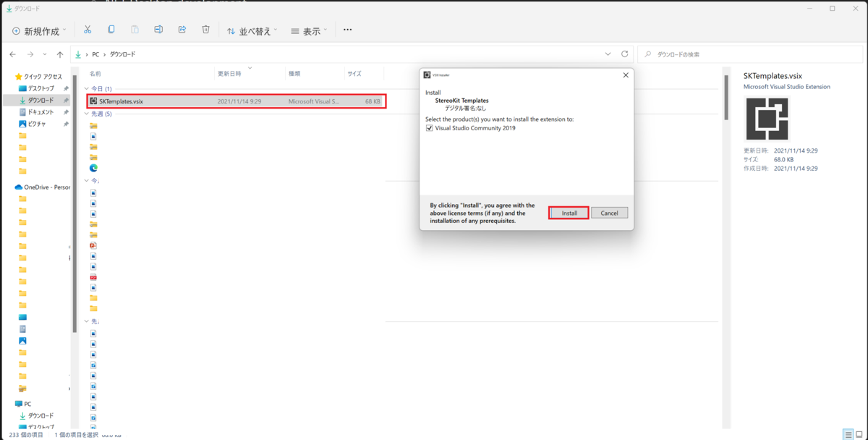Switch to large icons view in status bar

[x=859, y=434]
